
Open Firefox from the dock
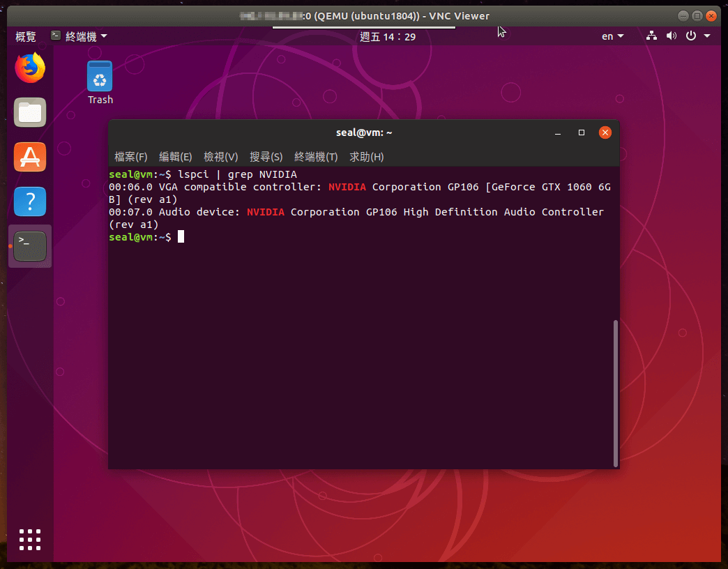pyautogui.click(x=30, y=68)
